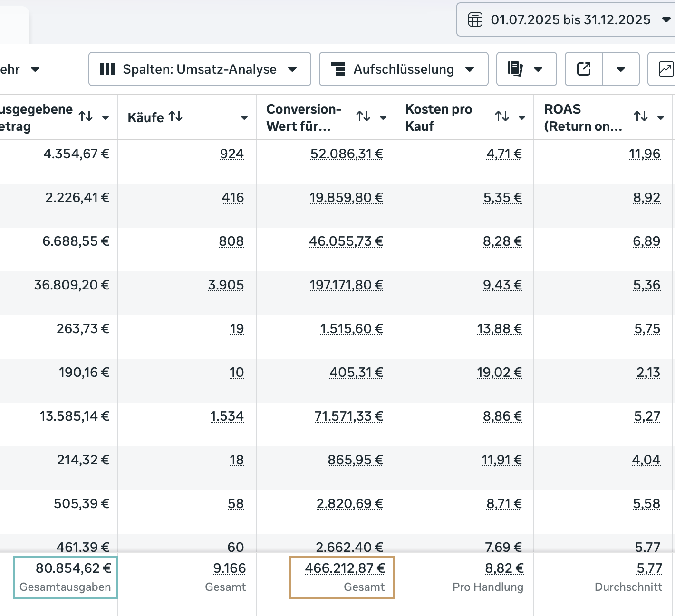Click the total 466.212,87 € Gesamt value
Image resolution: width=675 pixels, height=616 pixels.
[345, 568]
